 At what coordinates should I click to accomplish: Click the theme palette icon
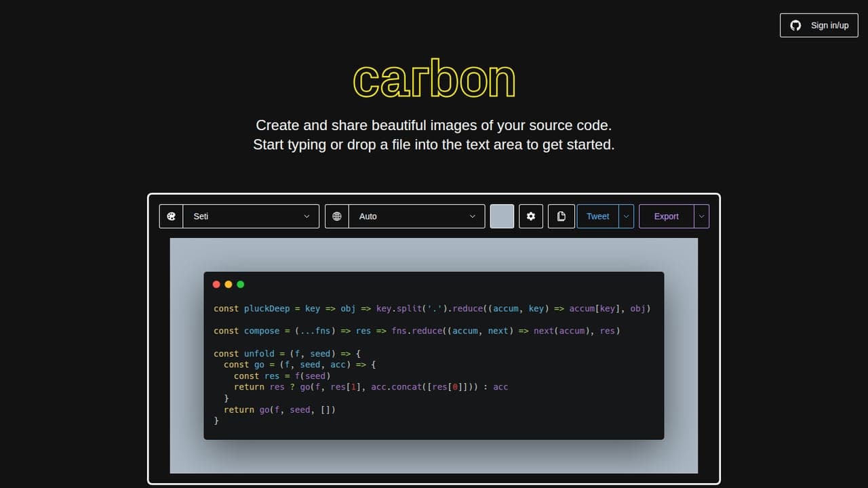171,216
